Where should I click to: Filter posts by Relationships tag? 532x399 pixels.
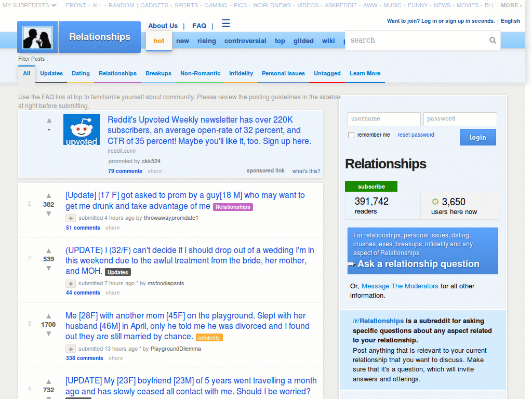(x=118, y=74)
